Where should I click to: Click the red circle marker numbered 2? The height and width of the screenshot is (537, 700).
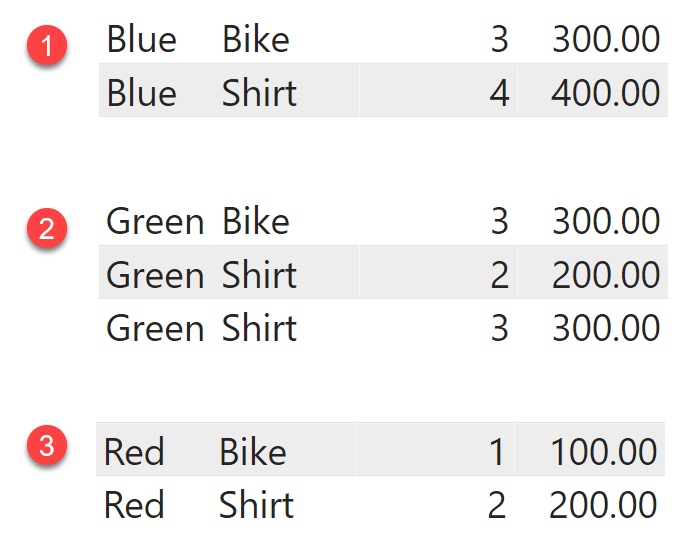click(47, 228)
